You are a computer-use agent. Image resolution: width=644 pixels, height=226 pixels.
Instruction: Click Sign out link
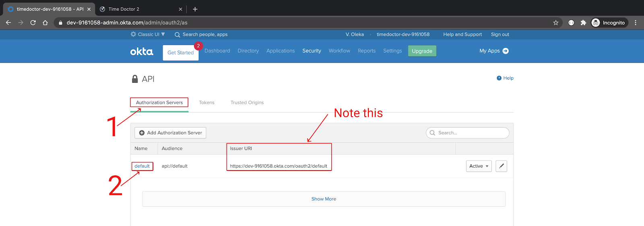500,35
